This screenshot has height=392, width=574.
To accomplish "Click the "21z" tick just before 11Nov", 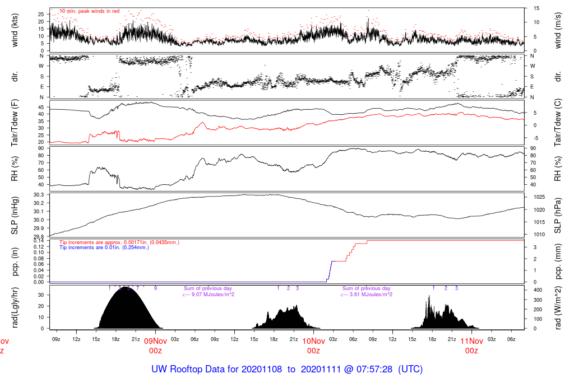I will (x=452, y=340).
